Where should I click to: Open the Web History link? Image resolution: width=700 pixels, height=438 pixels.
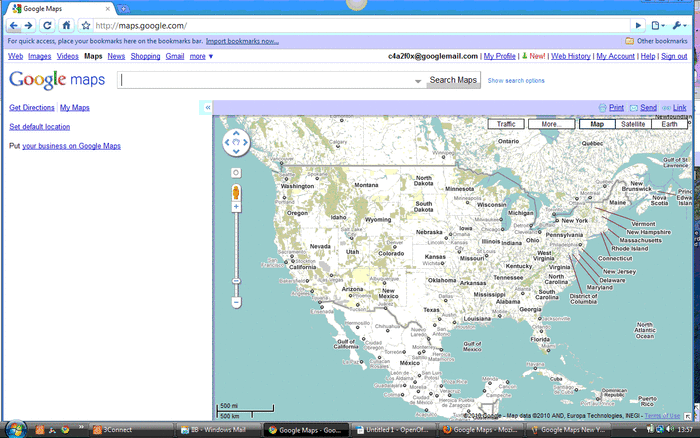[x=571, y=56]
